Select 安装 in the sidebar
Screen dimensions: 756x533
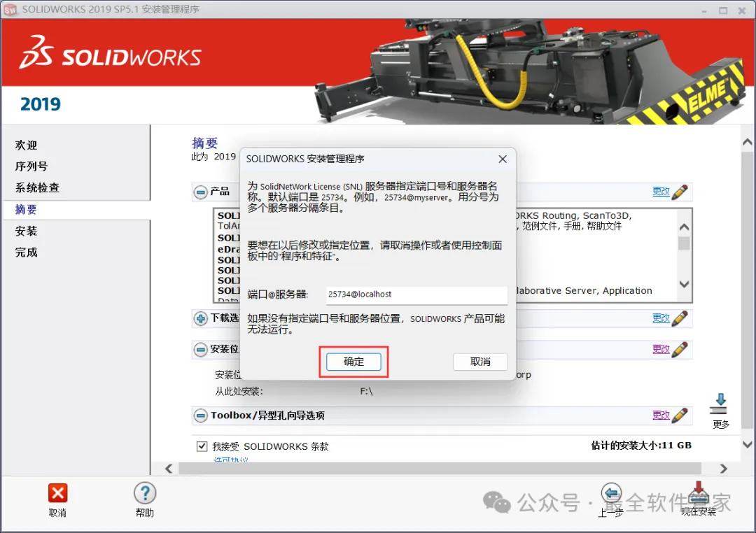pyautogui.click(x=26, y=231)
